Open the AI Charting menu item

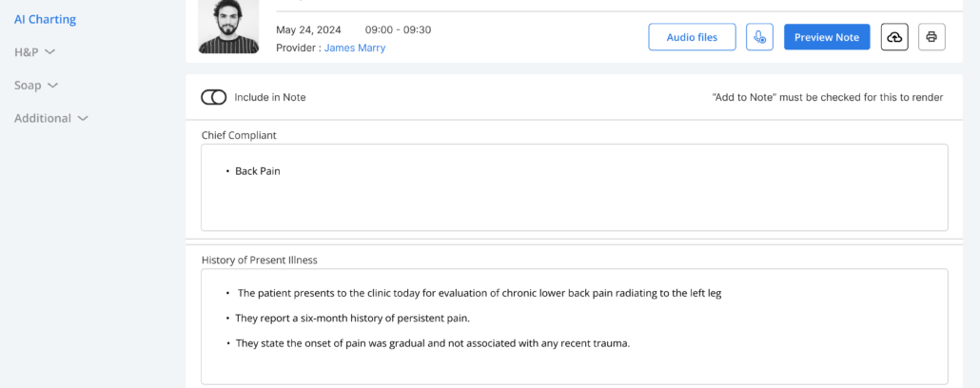pyautogui.click(x=45, y=19)
